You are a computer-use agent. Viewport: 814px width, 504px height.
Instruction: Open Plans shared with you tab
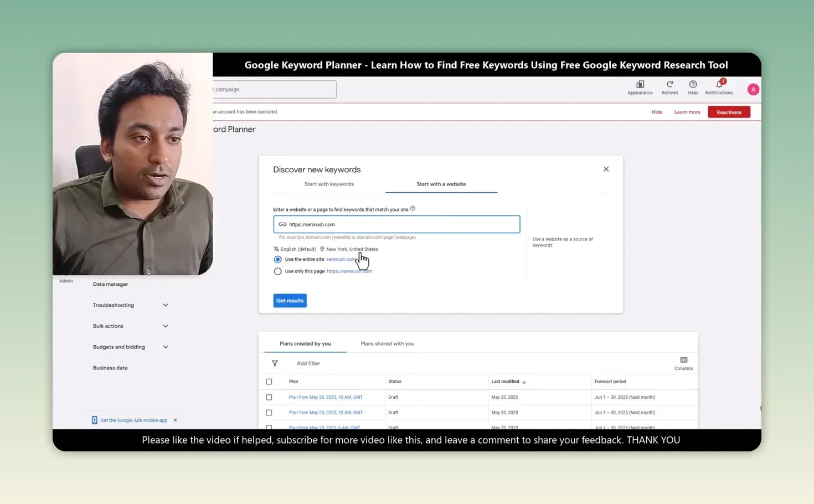tap(388, 343)
